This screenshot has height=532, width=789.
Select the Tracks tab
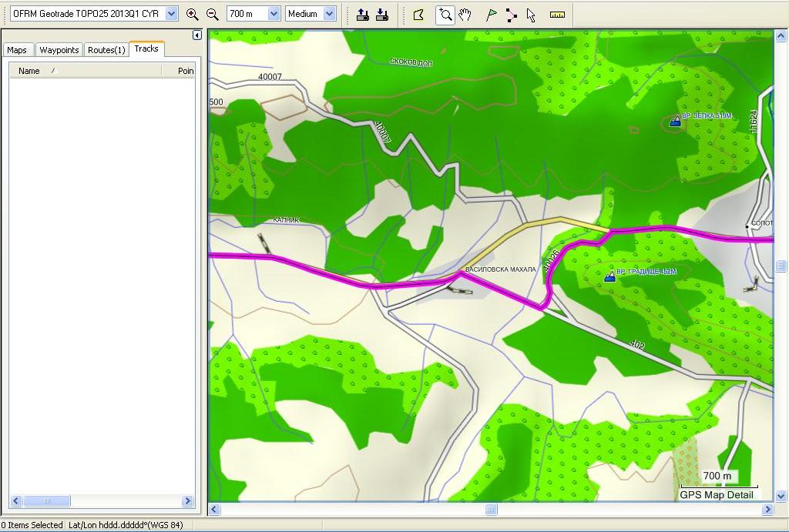pyautogui.click(x=146, y=49)
